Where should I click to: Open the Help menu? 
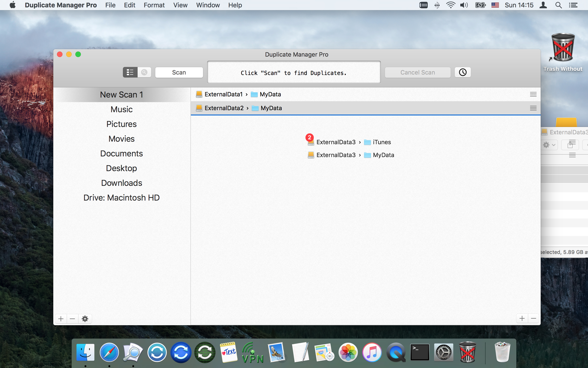(235, 5)
